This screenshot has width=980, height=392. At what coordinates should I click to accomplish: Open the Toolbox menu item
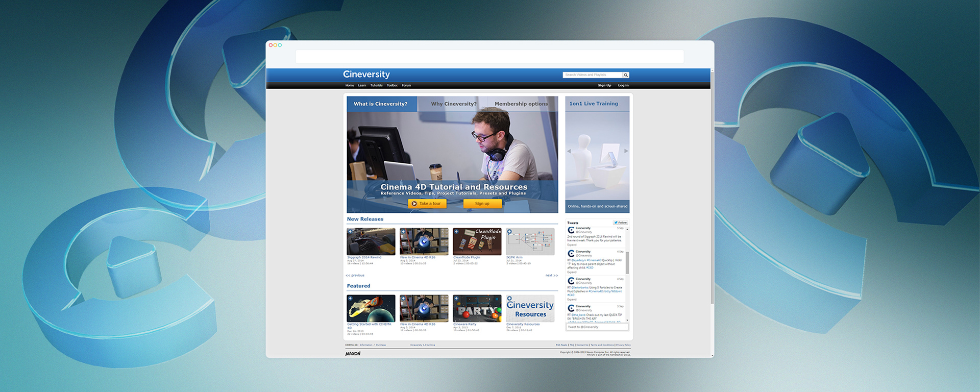(392, 86)
